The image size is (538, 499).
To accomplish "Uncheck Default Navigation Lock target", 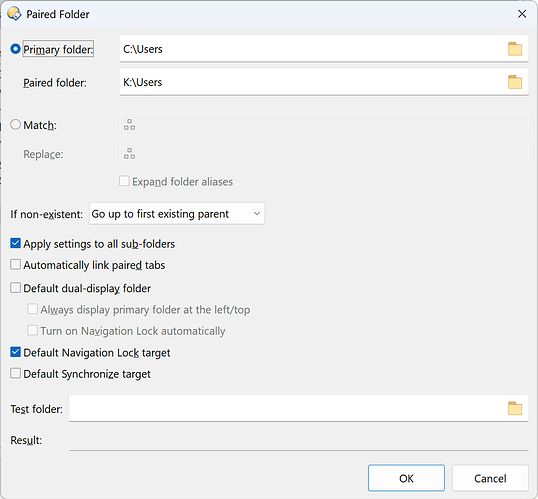I will [x=15, y=352].
